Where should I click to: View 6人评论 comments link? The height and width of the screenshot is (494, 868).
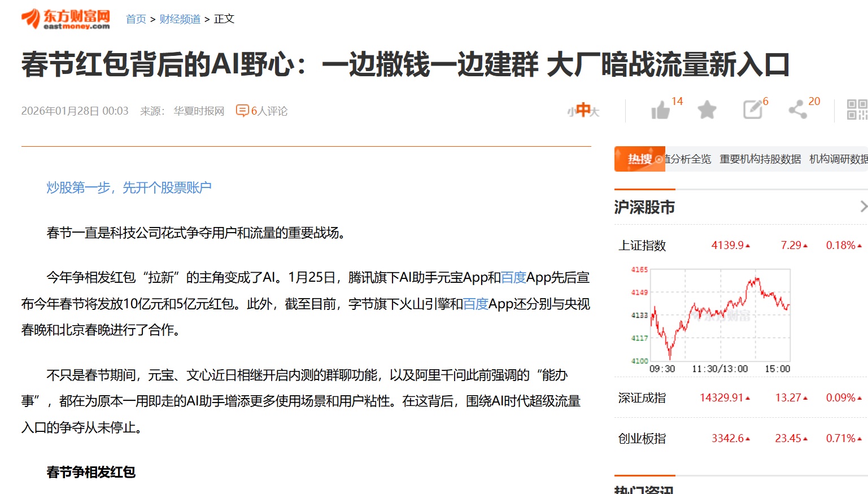click(269, 111)
